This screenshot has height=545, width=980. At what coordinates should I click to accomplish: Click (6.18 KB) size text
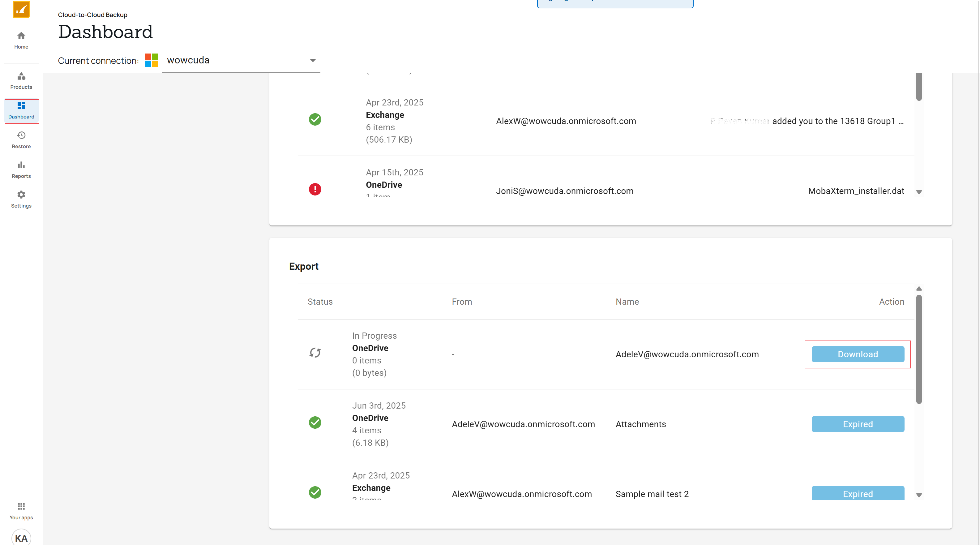tap(370, 443)
